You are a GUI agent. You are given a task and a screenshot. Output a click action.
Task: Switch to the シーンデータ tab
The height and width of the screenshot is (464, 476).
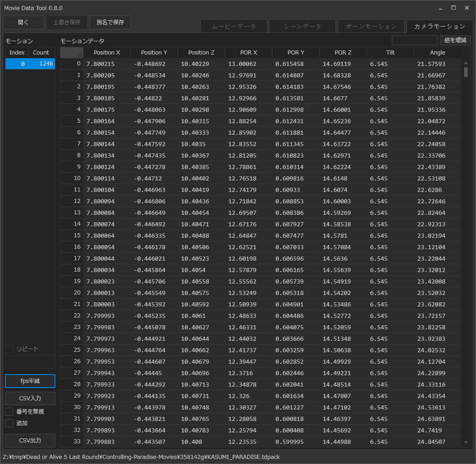click(x=302, y=27)
